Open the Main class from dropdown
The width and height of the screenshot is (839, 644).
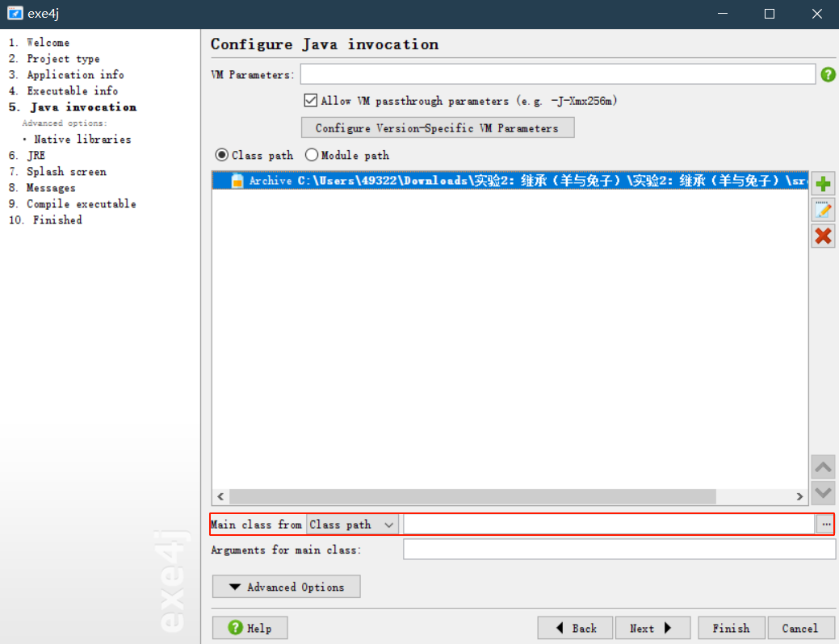tap(352, 525)
